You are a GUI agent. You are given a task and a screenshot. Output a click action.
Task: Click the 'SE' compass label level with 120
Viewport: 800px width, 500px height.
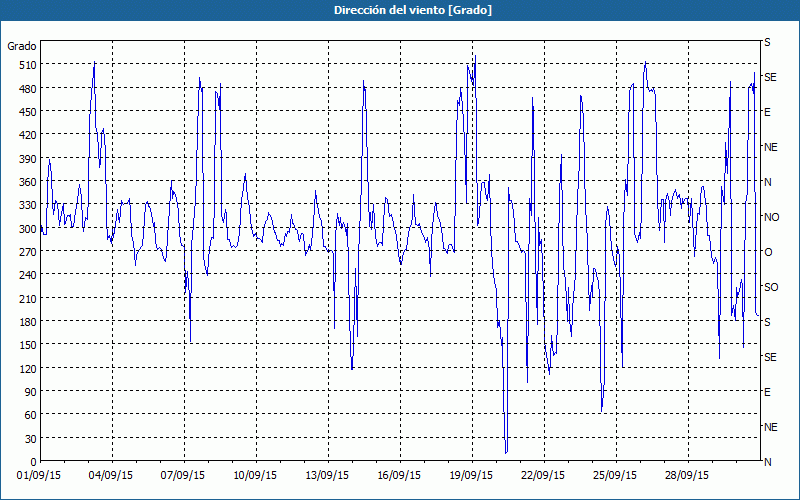point(770,357)
